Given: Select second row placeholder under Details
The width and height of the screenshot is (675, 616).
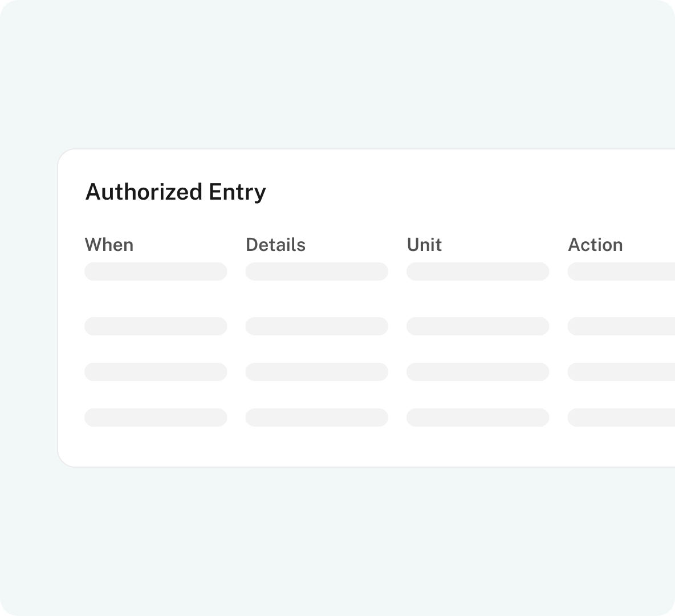Looking at the screenshot, I should 316,326.
